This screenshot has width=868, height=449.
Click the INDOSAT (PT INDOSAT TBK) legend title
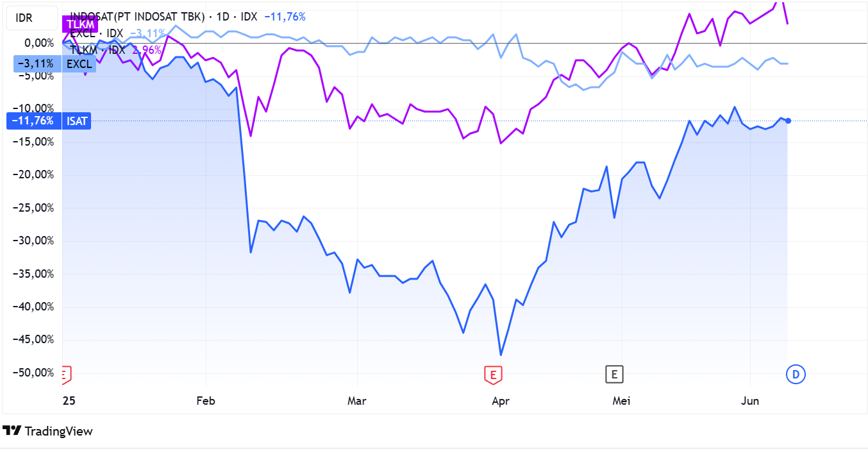coord(137,17)
